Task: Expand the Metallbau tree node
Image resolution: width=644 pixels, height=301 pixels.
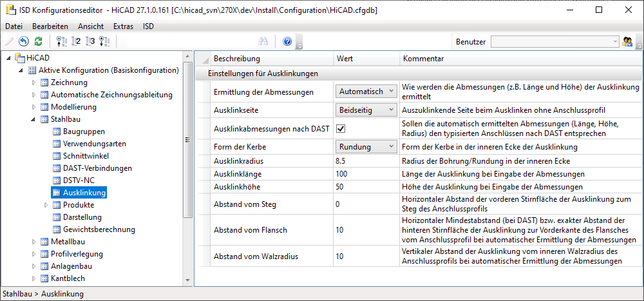Action: pyautogui.click(x=33, y=241)
